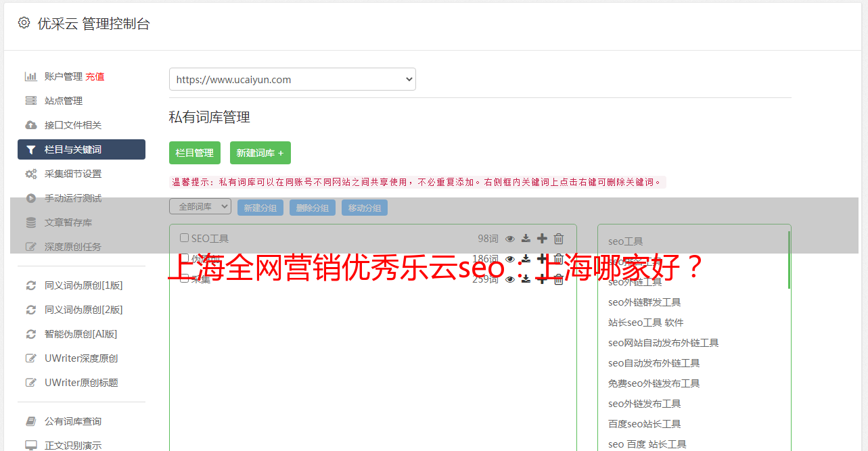Tick the SEO工具 checkbox
Image resolution: width=868 pixels, height=451 pixels.
(x=184, y=238)
